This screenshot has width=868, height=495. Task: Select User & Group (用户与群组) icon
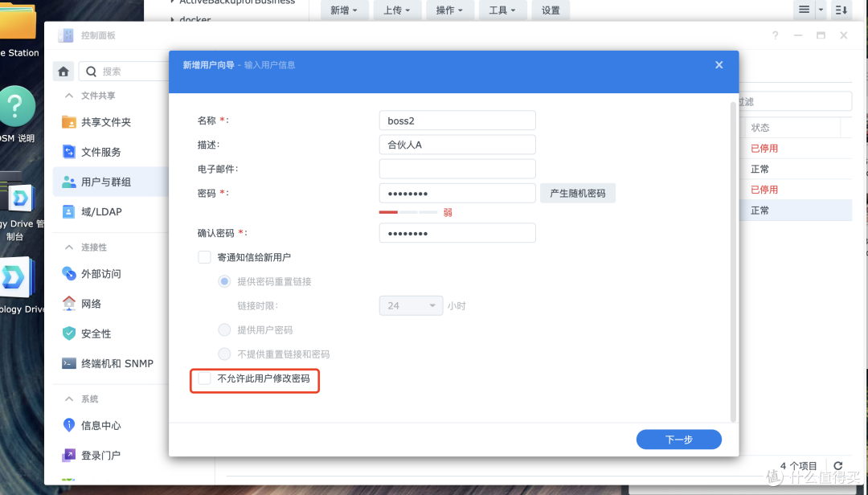pos(68,182)
